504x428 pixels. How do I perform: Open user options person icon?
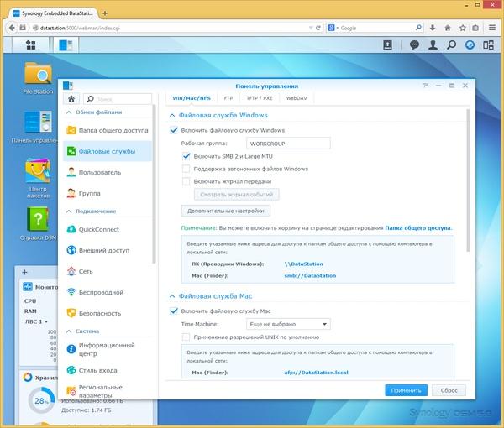(x=433, y=45)
